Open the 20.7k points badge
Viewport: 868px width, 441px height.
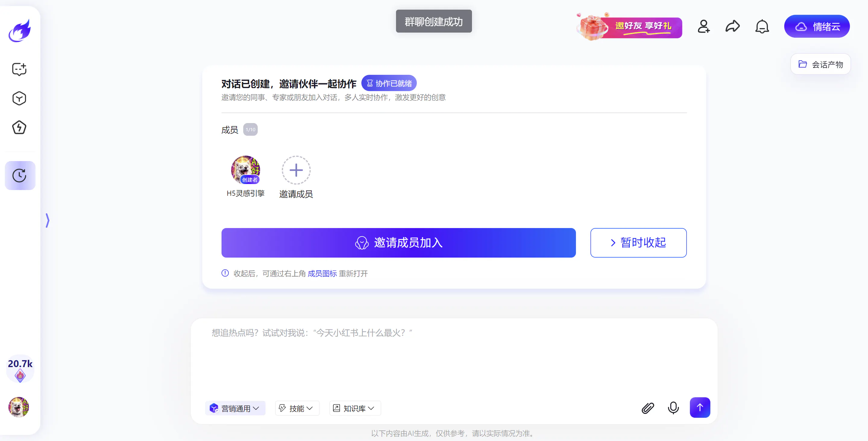20,369
